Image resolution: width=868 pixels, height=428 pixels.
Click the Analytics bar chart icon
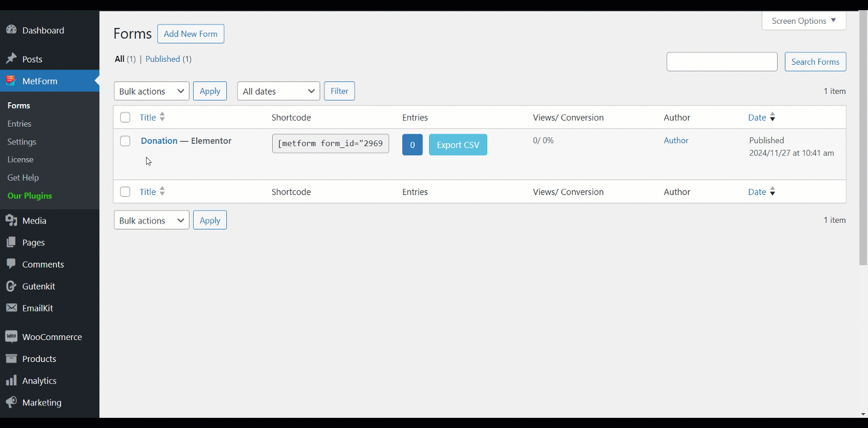(11, 380)
